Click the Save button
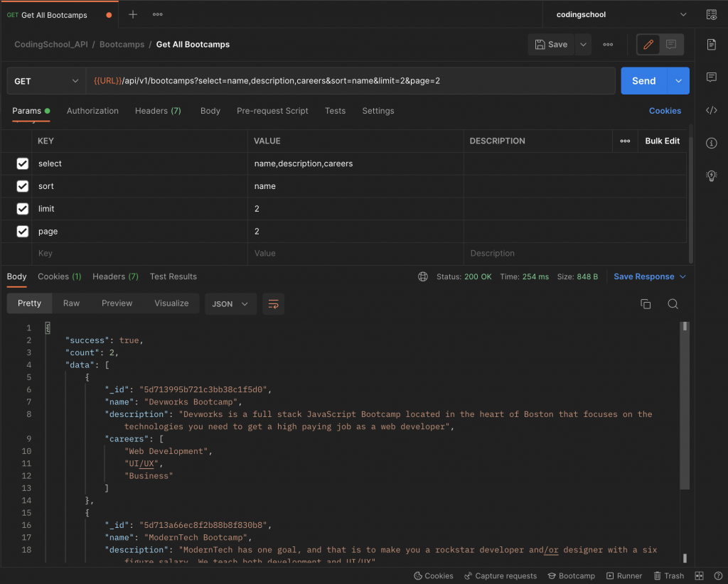 pos(551,45)
